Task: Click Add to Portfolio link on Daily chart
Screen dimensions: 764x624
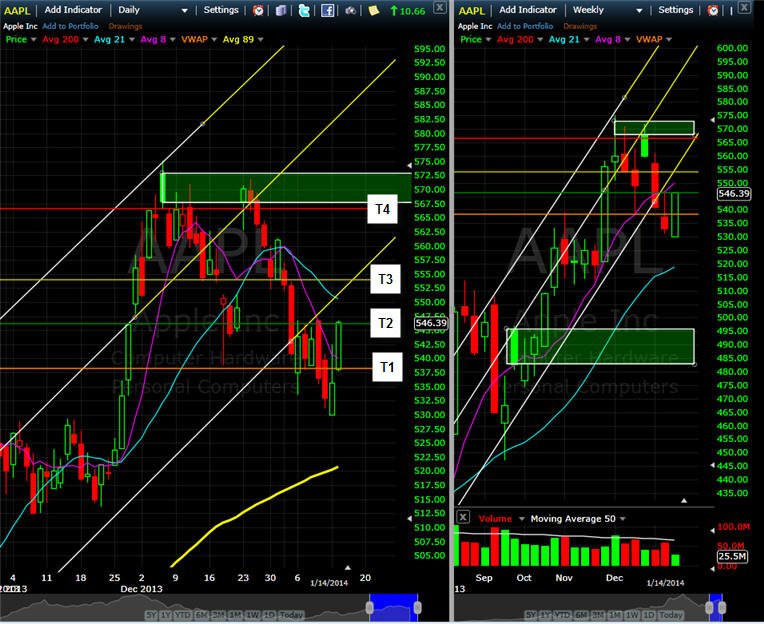Action: click(x=70, y=26)
